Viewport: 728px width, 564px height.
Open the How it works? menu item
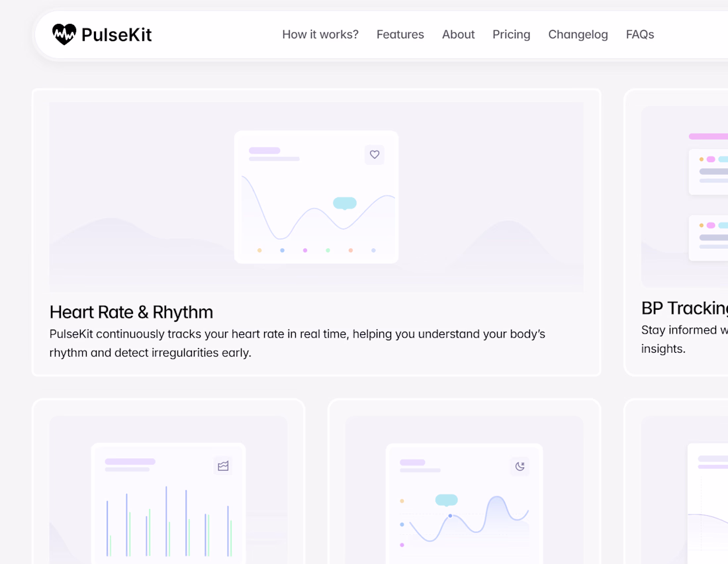(320, 34)
